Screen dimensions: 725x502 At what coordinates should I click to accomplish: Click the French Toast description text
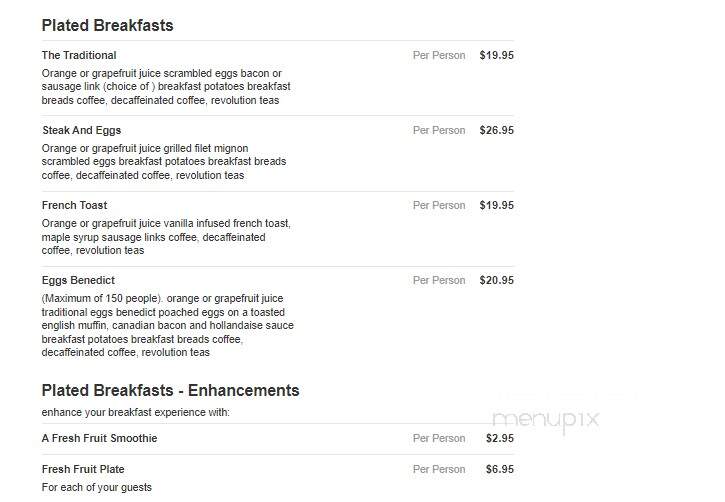tap(166, 237)
